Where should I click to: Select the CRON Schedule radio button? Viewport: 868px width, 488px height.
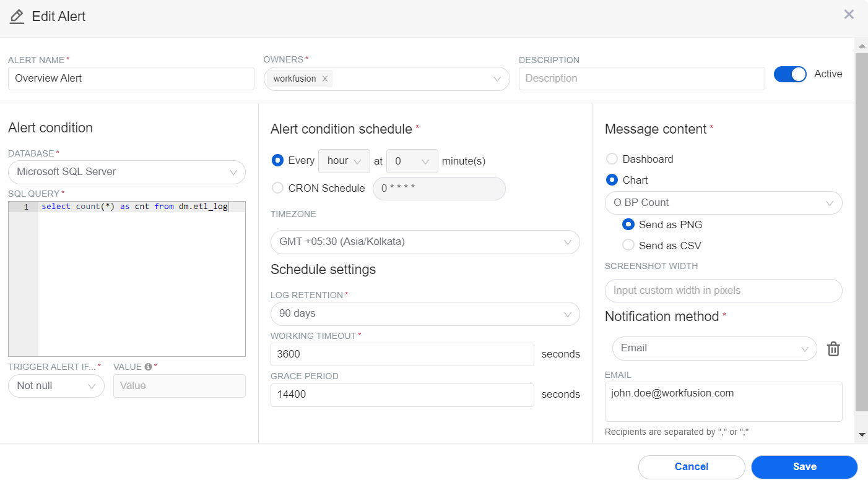pos(278,188)
